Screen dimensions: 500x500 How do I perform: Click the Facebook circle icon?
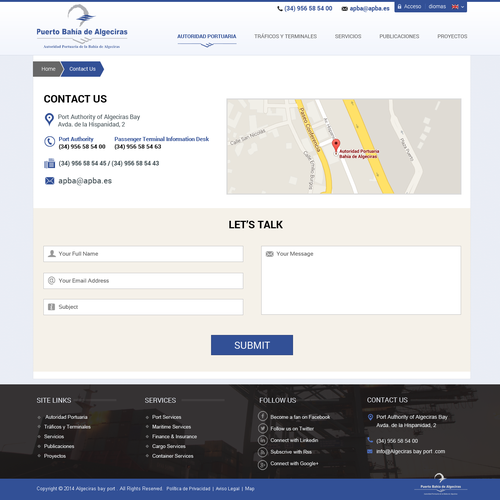point(263,416)
